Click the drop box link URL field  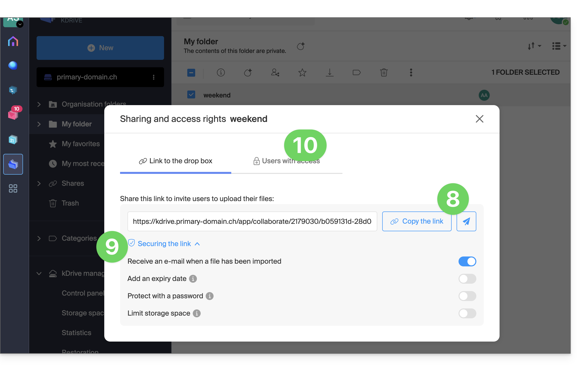tap(252, 221)
